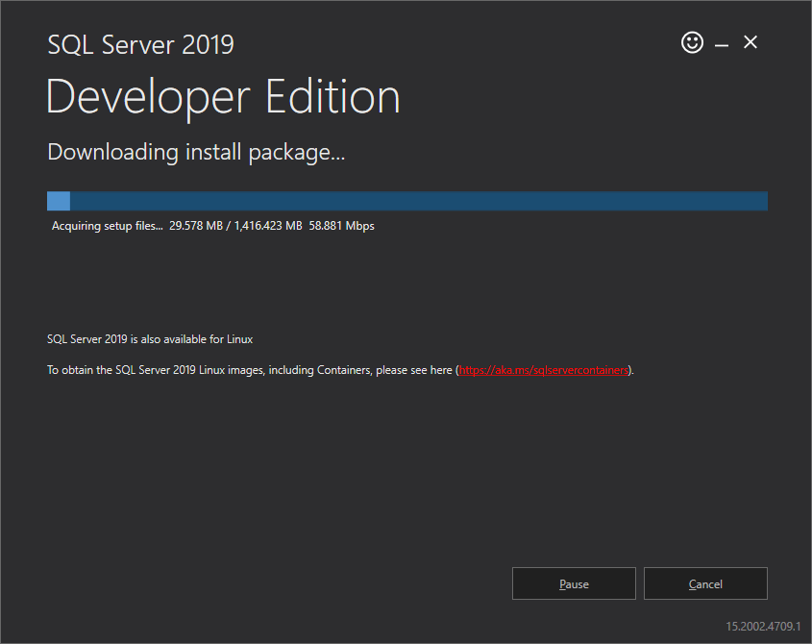Open the aka.ms/sqlservercontainers hyperlink

(543, 369)
